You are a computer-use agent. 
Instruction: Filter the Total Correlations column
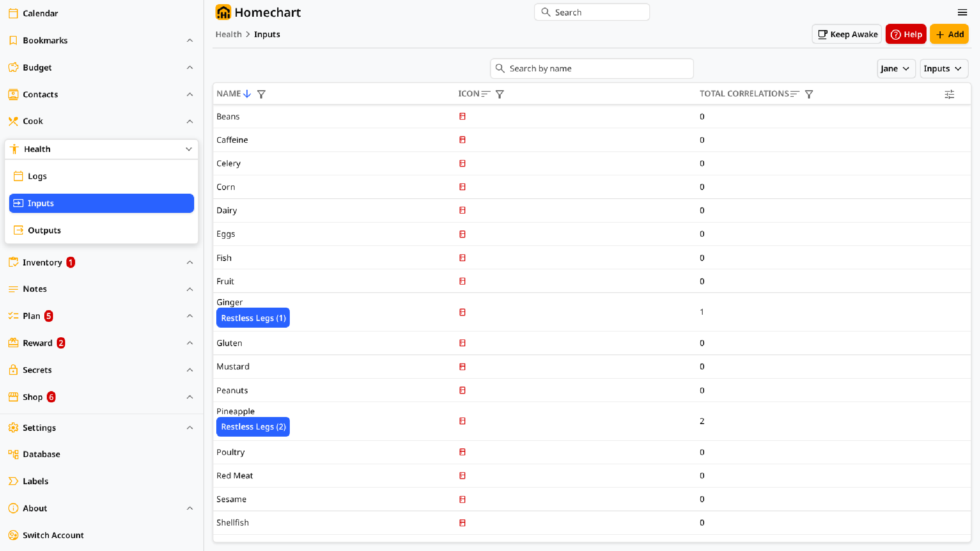point(809,94)
